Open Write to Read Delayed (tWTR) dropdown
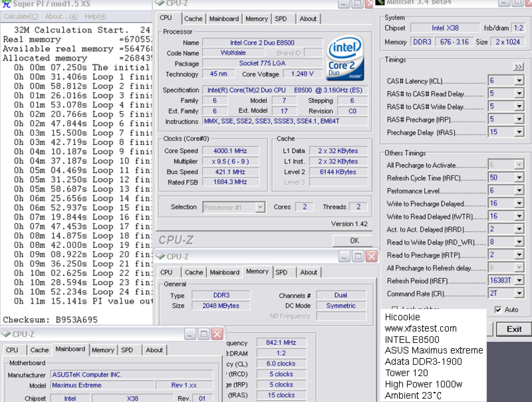532x402 pixels. 519,216
